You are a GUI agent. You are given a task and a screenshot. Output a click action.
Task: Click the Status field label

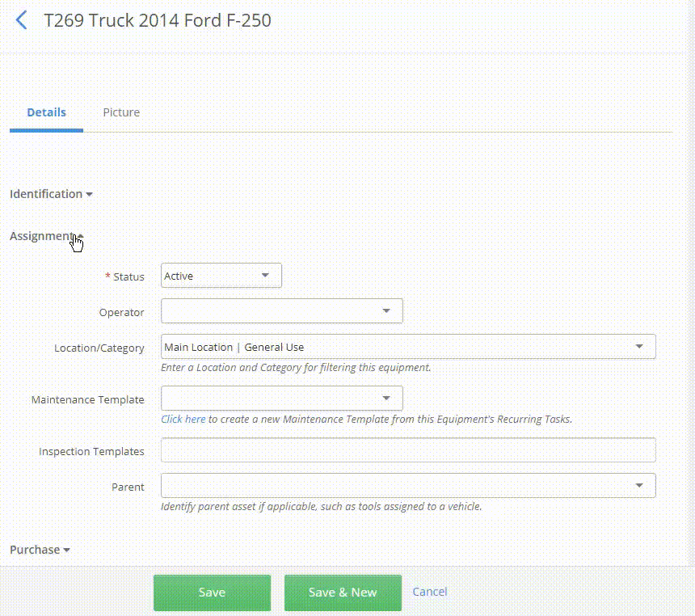[x=128, y=276]
